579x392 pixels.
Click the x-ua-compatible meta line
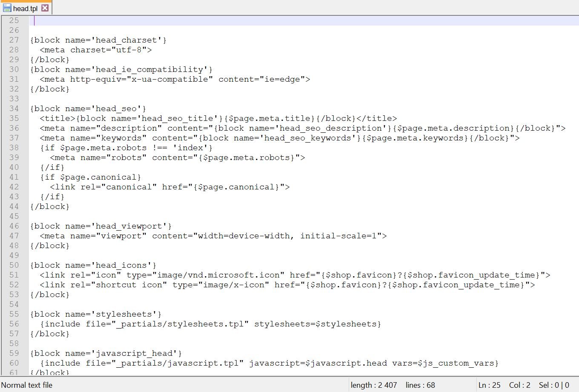pyautogui.click(x=175, y=79)
